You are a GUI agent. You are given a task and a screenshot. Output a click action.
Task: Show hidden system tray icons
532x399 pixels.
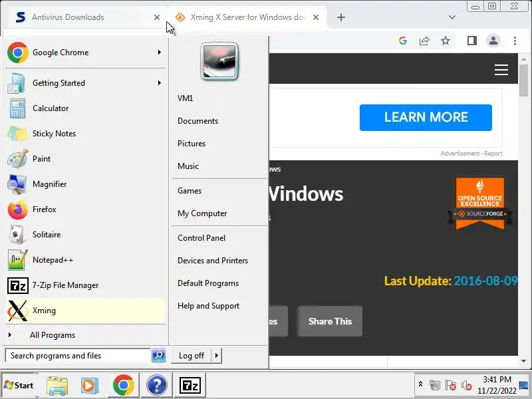click(420, 384)
